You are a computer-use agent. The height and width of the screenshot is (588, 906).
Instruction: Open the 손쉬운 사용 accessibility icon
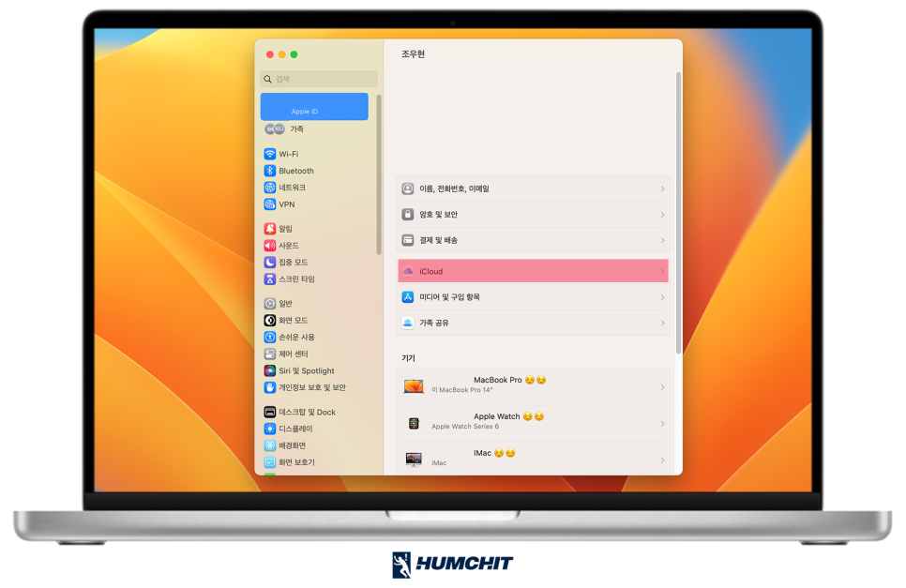tap(270, 337)
